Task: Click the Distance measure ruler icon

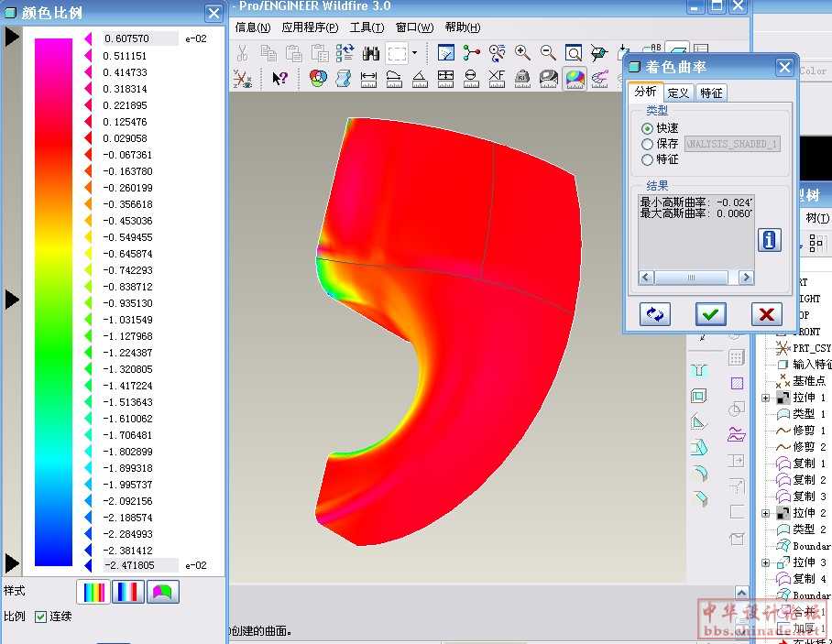Action: point(368,79)
